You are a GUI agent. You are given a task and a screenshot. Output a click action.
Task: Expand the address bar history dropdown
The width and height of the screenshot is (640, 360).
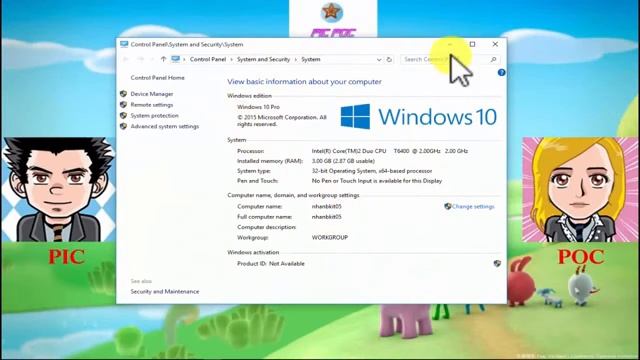point(379,59)
